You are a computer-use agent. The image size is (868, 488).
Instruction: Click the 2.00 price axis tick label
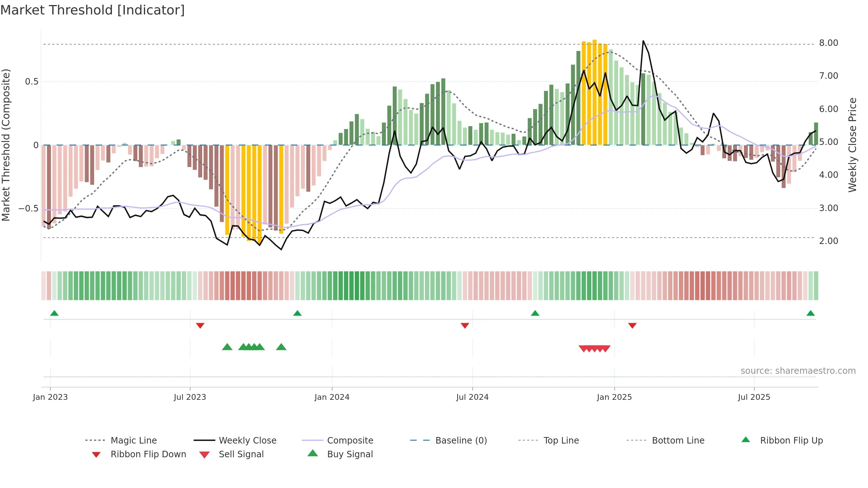point(829,241)
